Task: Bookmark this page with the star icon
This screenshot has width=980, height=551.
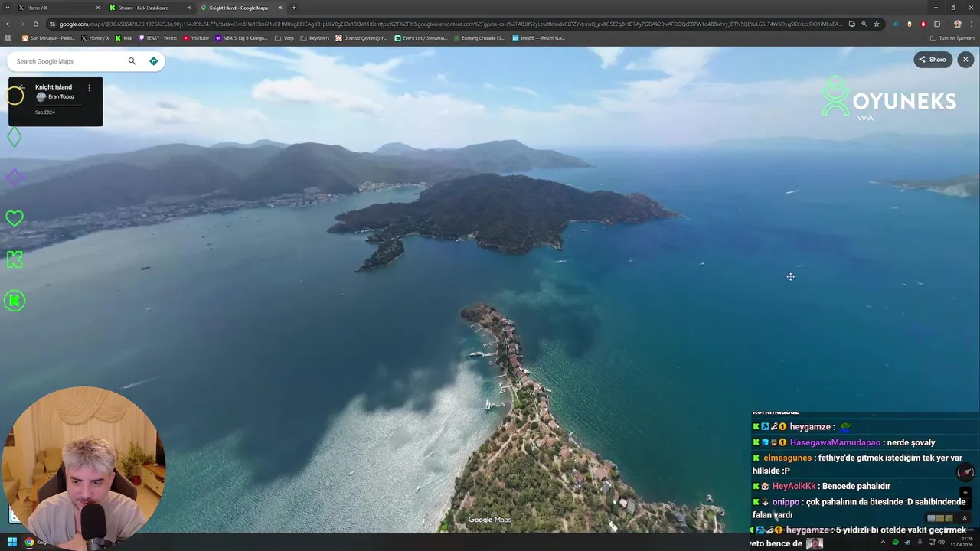Action: tap(877, 24)
